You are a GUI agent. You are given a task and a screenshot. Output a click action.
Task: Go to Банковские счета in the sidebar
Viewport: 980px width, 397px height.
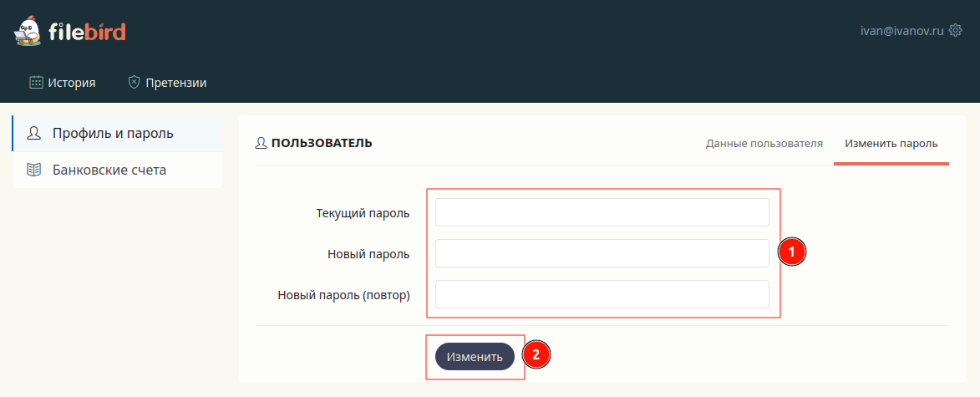click(x=109, y=170)
